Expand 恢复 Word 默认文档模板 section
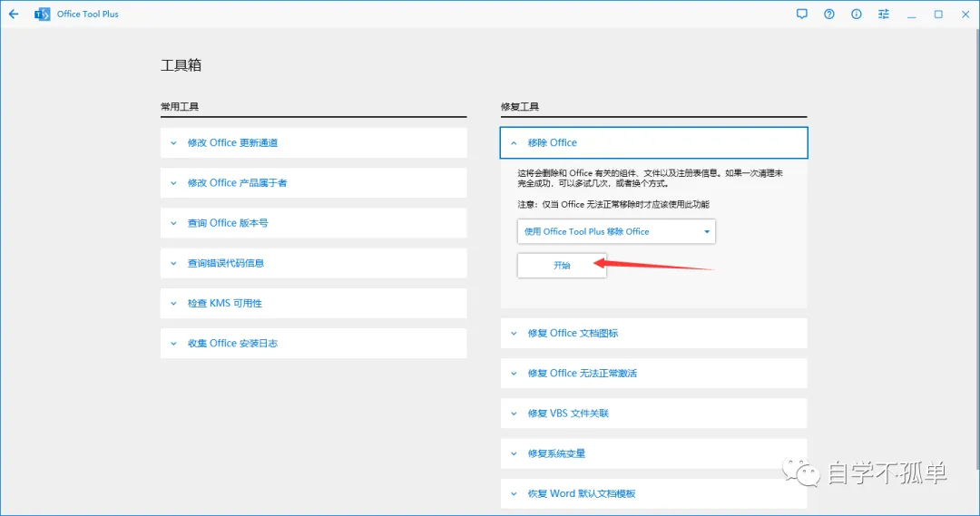The height and width of the screenshot is (516, 980). click(x=653, y=493)
